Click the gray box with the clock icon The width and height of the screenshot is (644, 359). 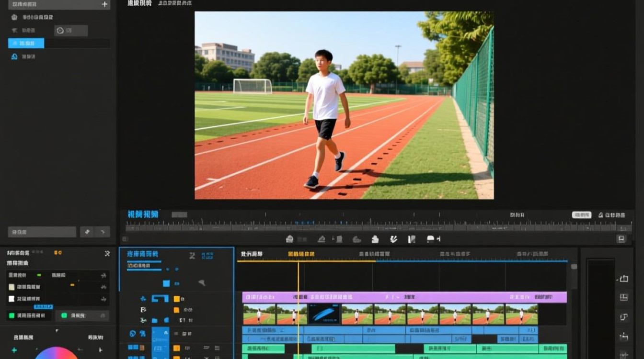click(x=71, y=31)
